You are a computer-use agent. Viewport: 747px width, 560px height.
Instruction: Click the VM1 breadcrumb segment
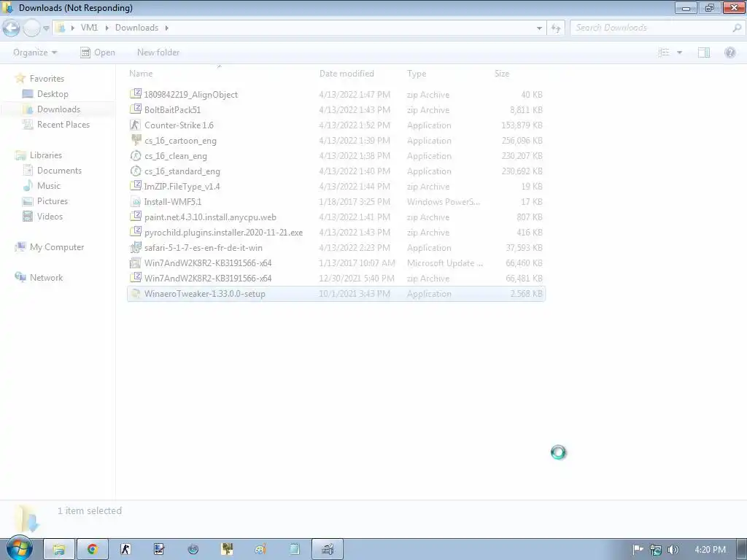pyautogui.click(x=89, y=28)
